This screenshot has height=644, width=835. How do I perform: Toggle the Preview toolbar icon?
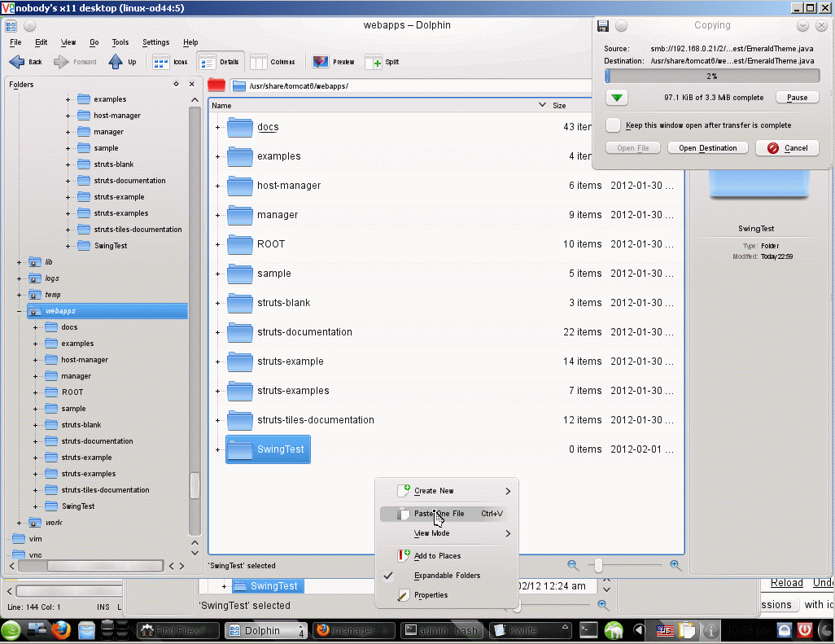click(321, 63)
